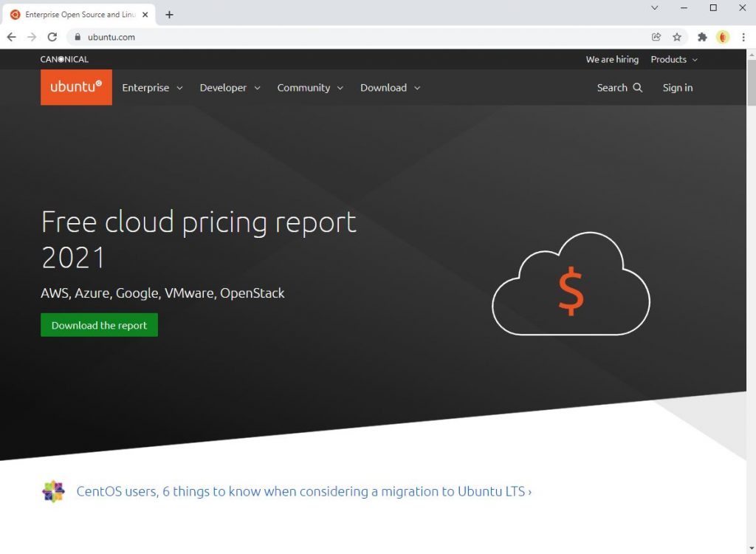Expand the Download menu
Image resolution: width=756 pixels, height=554 pixels.
[x=390, y=87]
